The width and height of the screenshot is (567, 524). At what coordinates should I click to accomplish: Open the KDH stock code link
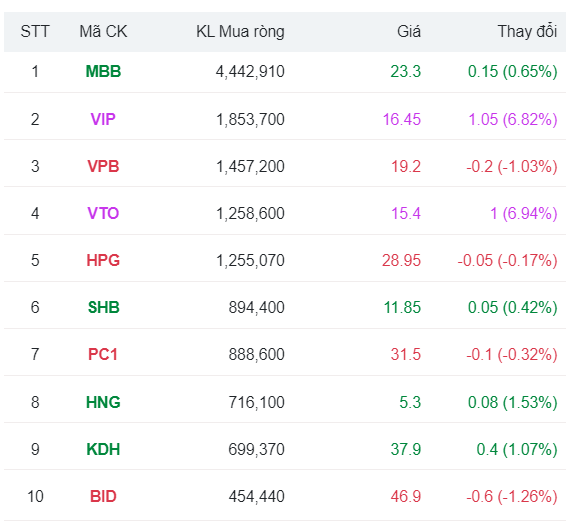[103, 449]
